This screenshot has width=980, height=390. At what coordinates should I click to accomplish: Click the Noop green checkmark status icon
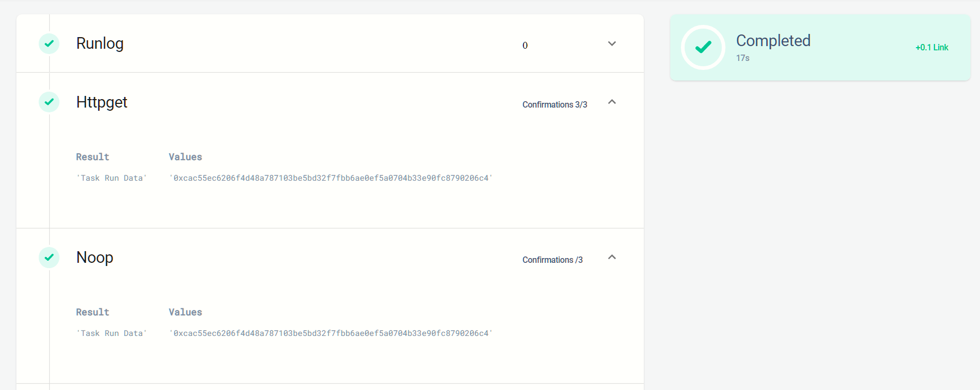pos(49,258)
